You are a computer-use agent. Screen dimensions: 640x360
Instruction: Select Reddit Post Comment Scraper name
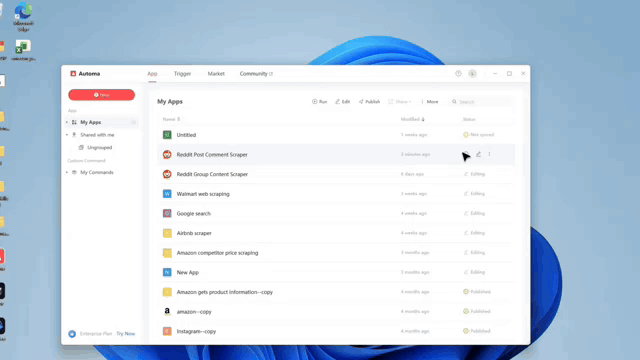(212, 154)
